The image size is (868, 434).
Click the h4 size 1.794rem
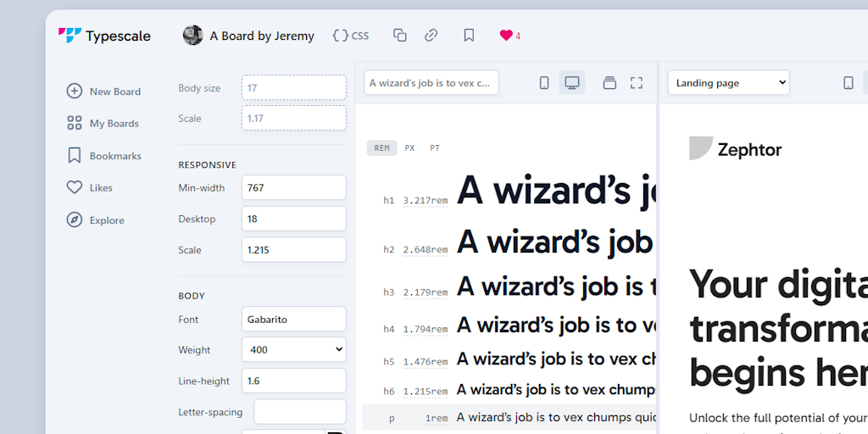click(x=426, y=330)
